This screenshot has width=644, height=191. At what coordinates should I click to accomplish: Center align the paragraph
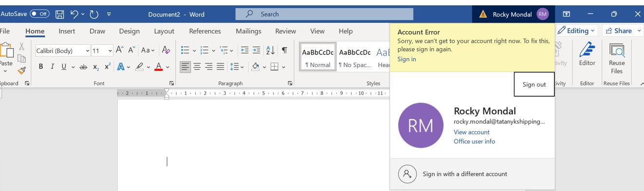(197, 67)
